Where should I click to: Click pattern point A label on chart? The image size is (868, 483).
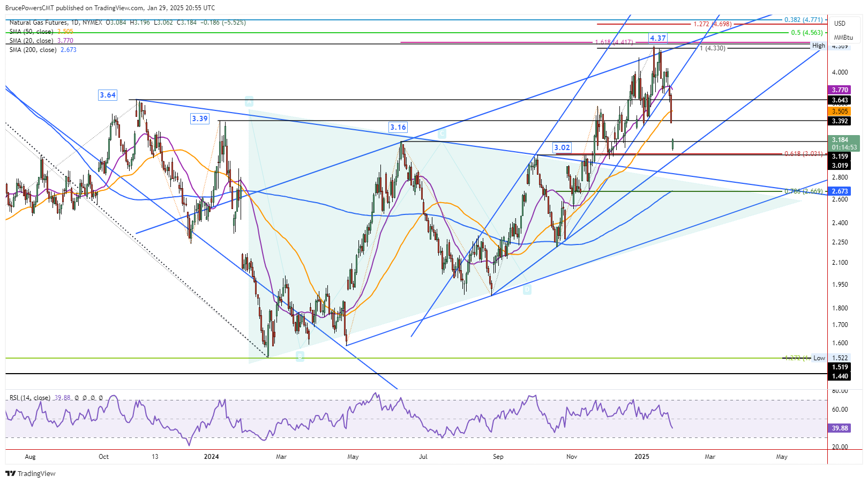tap(249, 101)
